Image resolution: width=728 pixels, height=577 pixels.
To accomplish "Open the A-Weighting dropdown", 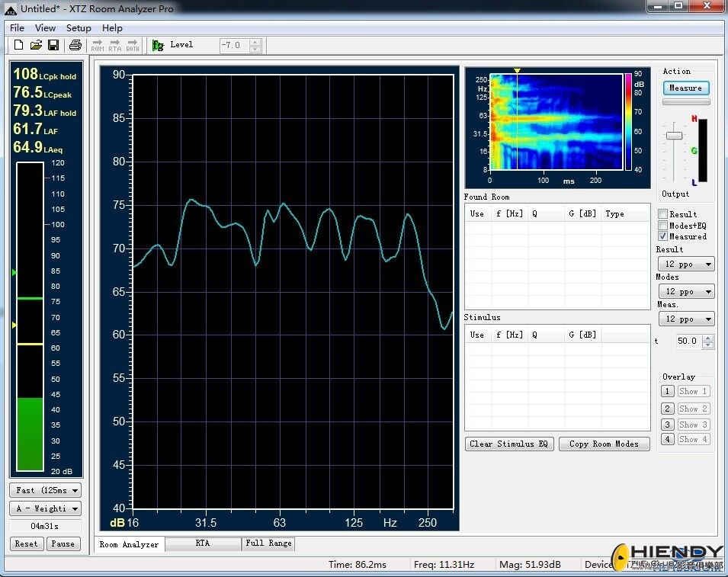I will click(x=46, y=508).
